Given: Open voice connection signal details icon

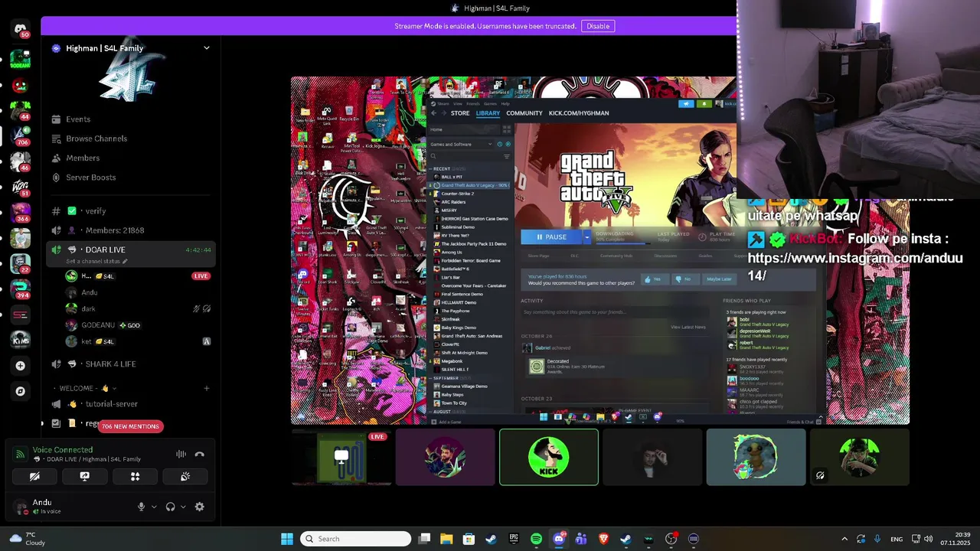Looking at the screenshot, I should click(x=21, y=454).
